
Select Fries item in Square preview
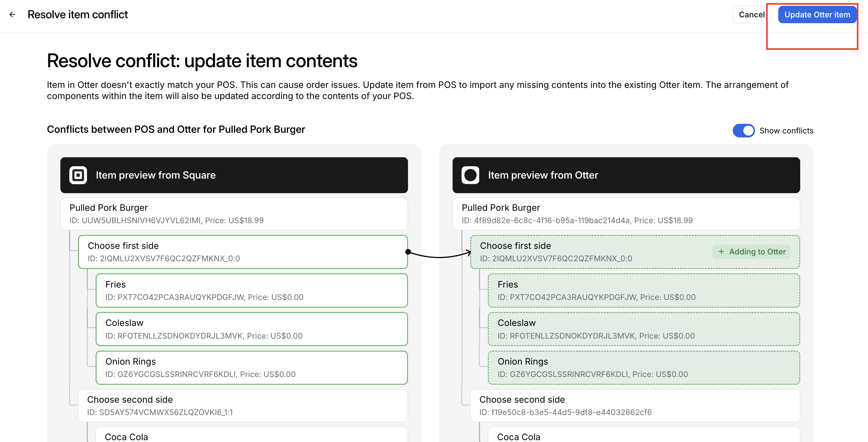(252, 290)
